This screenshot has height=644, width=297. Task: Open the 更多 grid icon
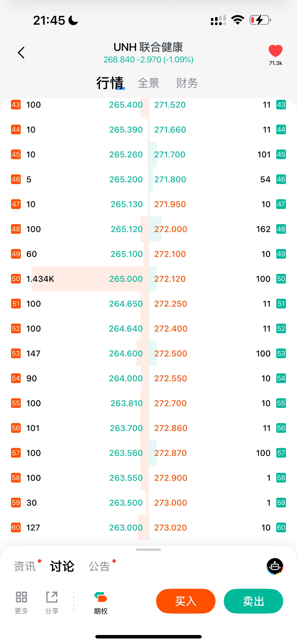tap(21, 597)
